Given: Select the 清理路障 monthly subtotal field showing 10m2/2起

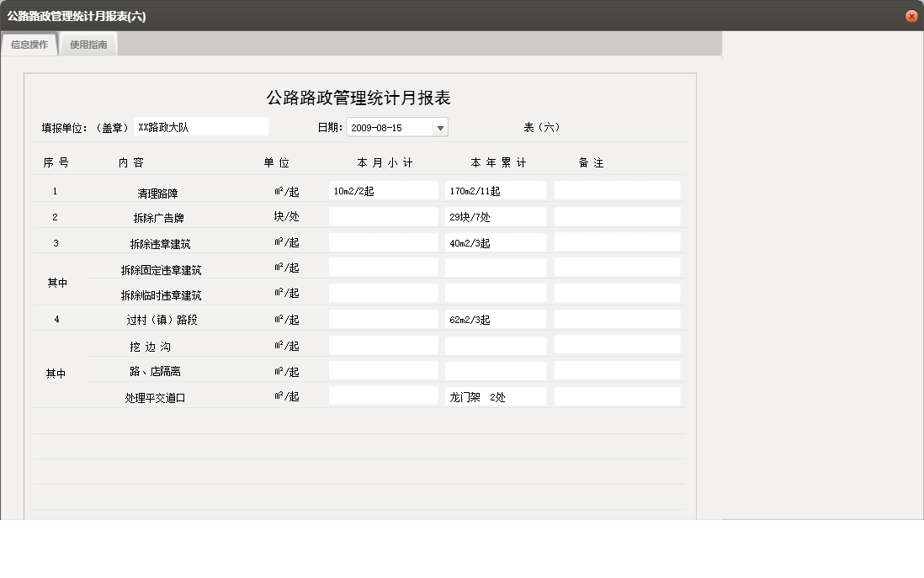Looking at the screenshot, I should tap(383, 189).
